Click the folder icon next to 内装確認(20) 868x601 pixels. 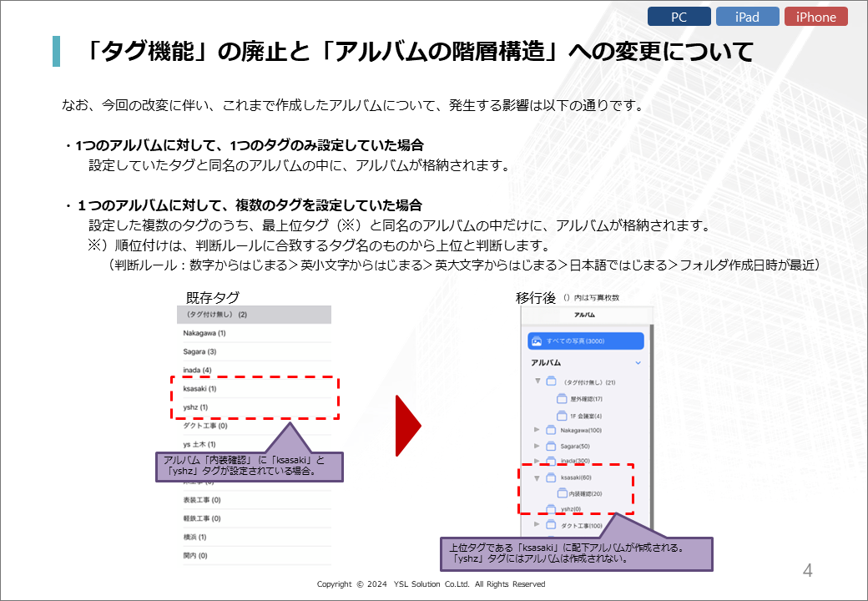point(562,493)
